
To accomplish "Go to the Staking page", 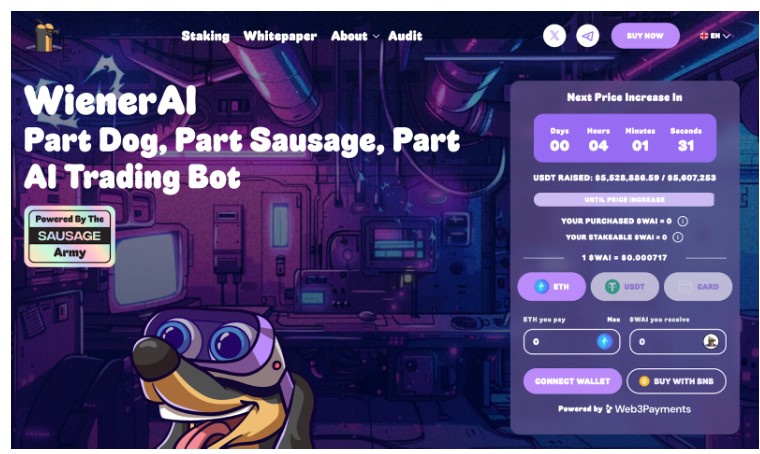I will pos(206,36).
